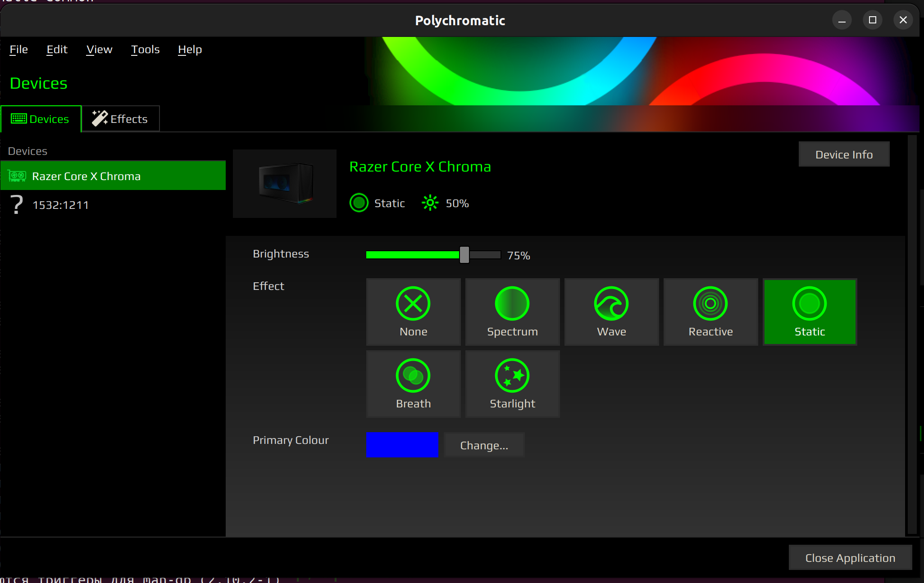Open the Tools menu
Viewport: 924px width, 583px height.
(x=145, y=50)
